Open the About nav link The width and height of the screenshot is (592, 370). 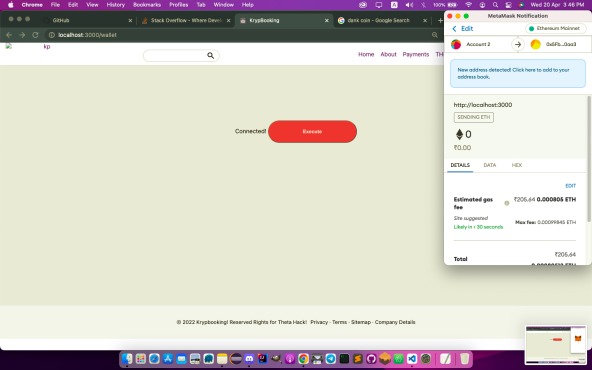coord(388,54)
